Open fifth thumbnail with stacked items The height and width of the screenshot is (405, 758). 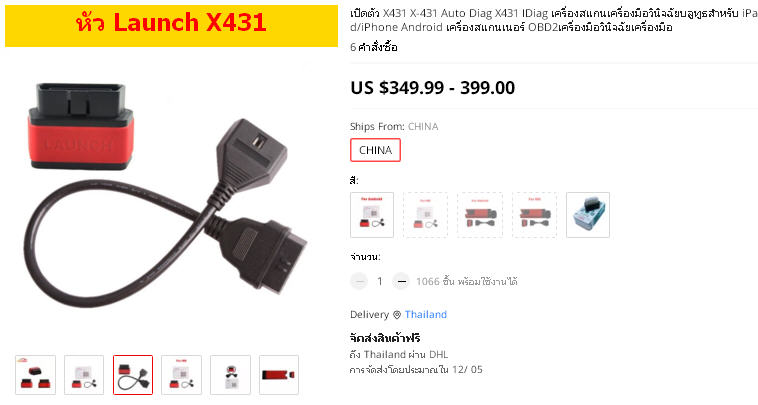231,375
